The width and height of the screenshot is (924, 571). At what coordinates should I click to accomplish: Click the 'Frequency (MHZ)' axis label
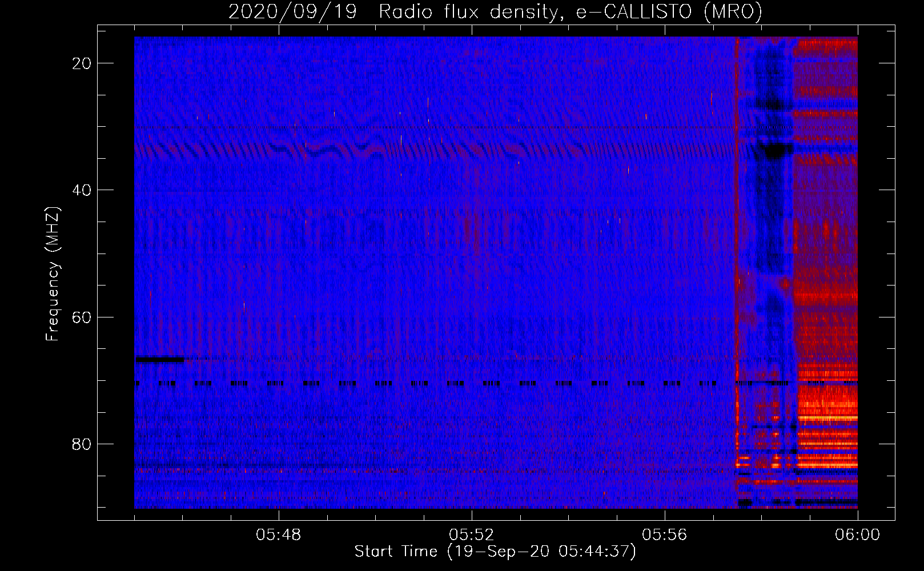pos(53,274)
